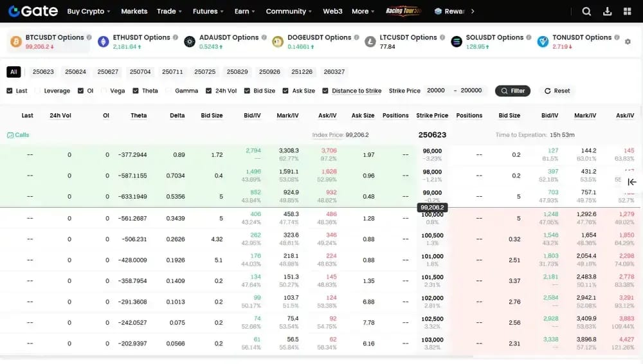Select the SOLUSDT Options link

coord(494,37)
